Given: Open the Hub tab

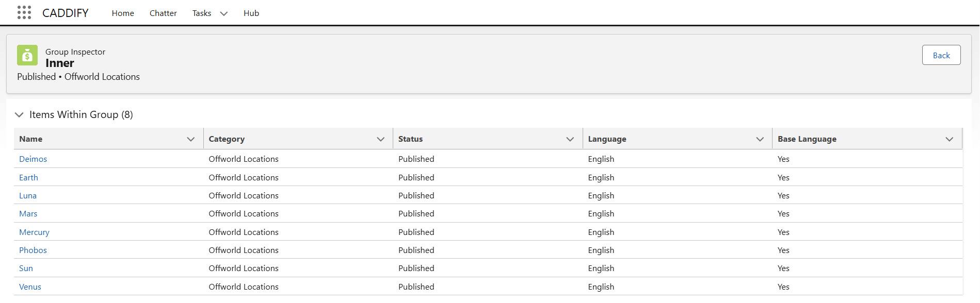Looking at the screenshot, I should coord(251,13).
